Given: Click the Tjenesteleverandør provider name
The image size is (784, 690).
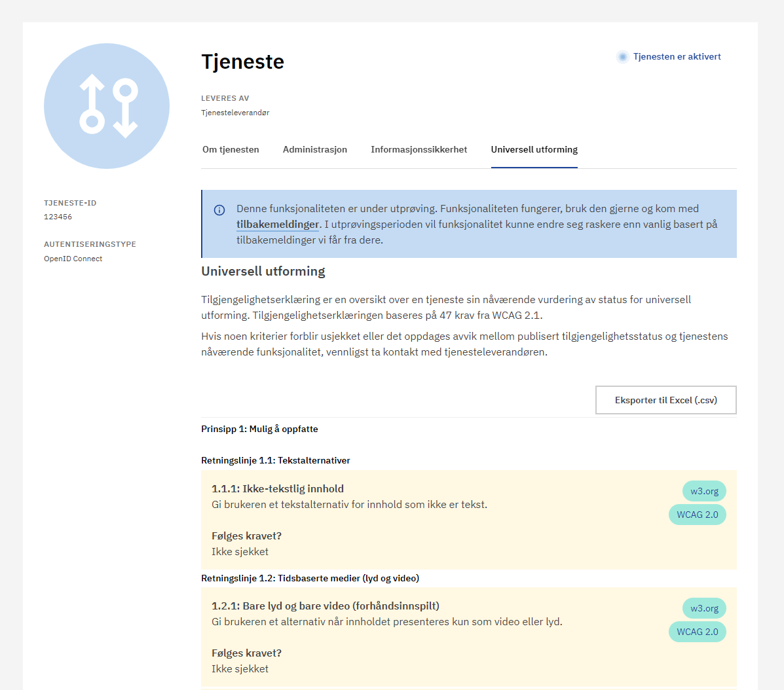Looking at the screenshot, I should pyautogui.click(x=235, y=113).
